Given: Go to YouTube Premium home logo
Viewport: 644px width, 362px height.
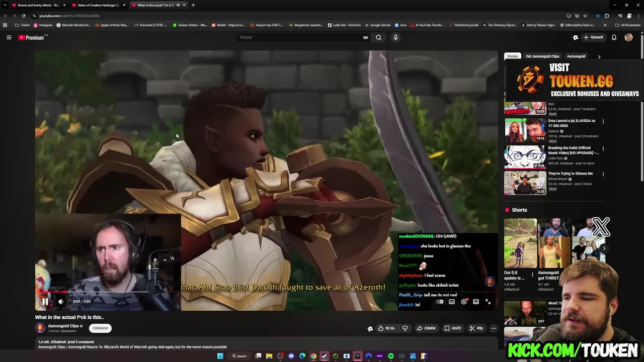Looking at the screenshot, I should pos(32,37).
